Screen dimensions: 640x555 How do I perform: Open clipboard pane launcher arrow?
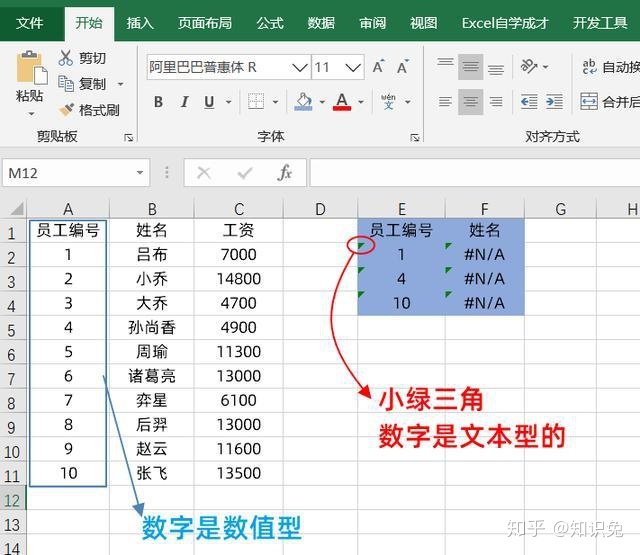tap(129, 138)
